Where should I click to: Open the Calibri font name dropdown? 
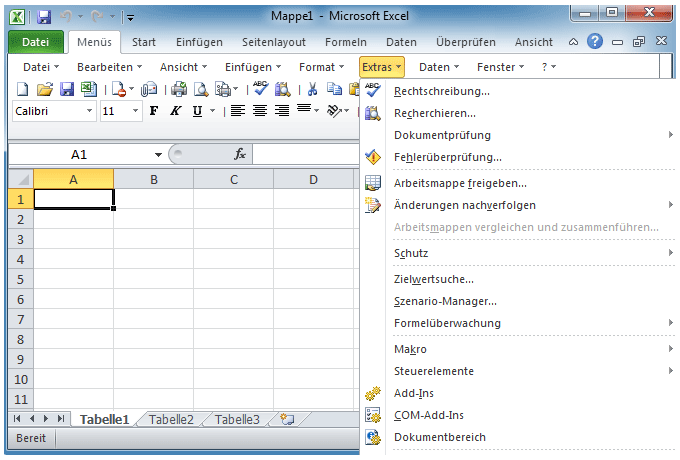[89, 111]
